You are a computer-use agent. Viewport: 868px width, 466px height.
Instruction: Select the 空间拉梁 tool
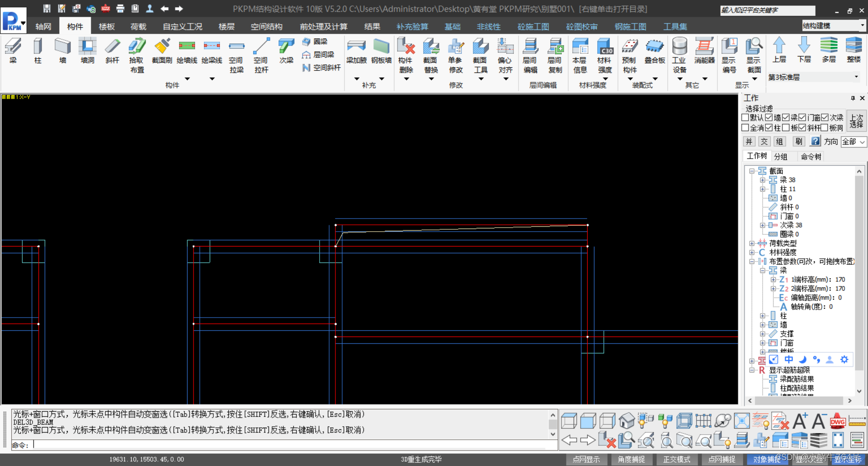236,55
